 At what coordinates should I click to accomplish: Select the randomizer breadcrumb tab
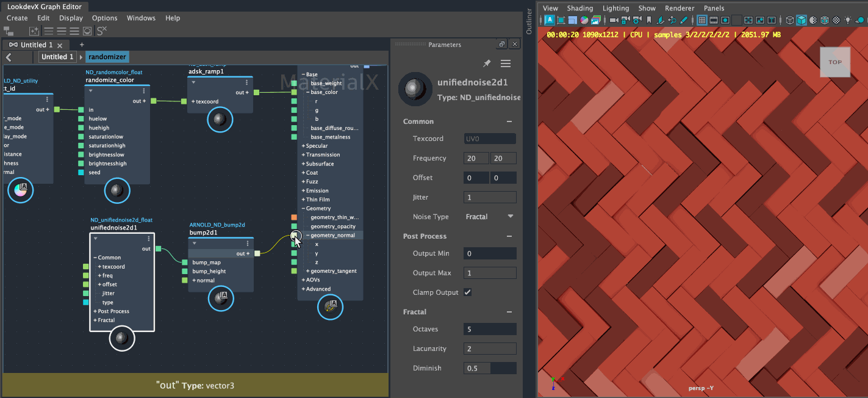pyautogui.click(x=107, y=56)
